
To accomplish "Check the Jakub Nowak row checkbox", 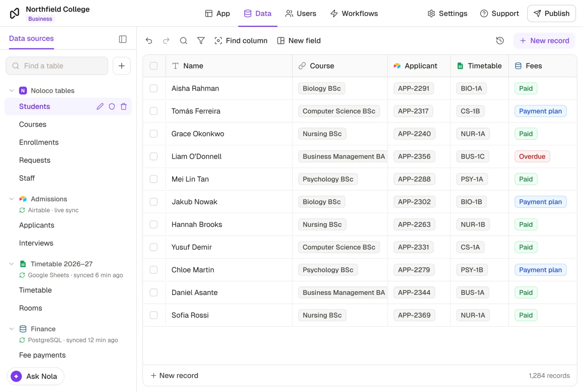I will (x=154, y=202).
